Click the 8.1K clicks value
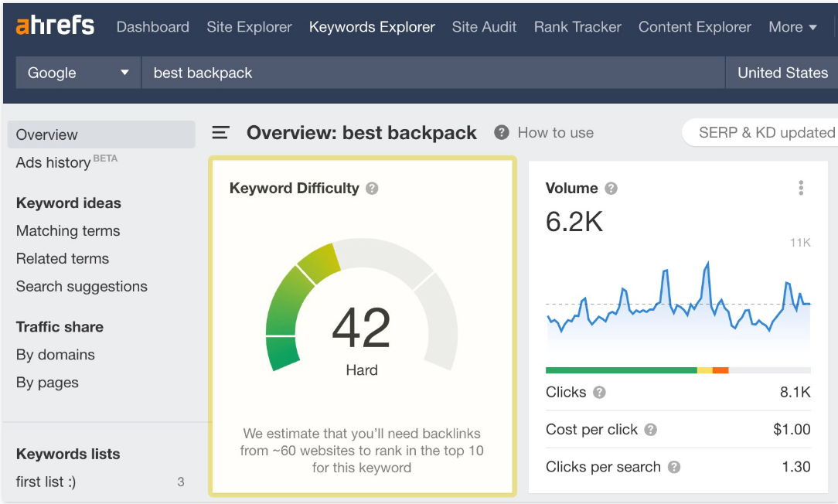 795,392
